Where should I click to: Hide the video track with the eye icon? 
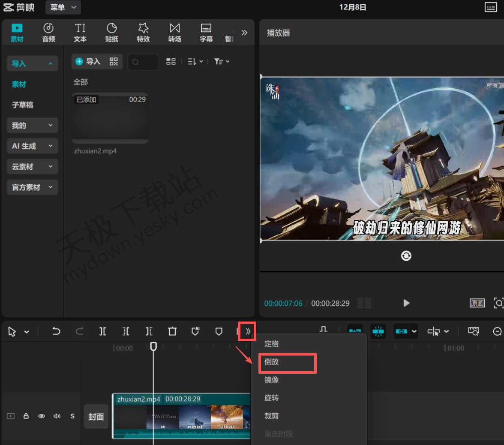point(41,416)
